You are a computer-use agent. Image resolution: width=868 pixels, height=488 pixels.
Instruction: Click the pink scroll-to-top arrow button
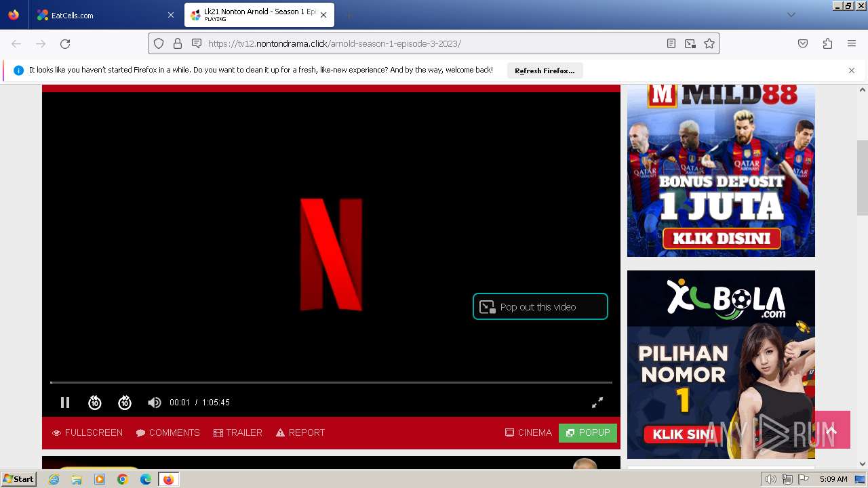pyautogui.click(x=832, y=430)
